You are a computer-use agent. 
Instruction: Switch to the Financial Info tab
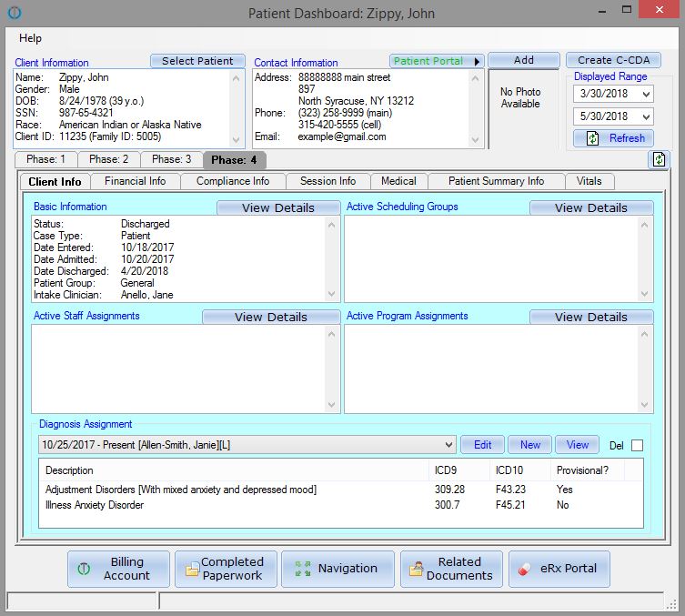pyautogui.click(x=136, y=181)
